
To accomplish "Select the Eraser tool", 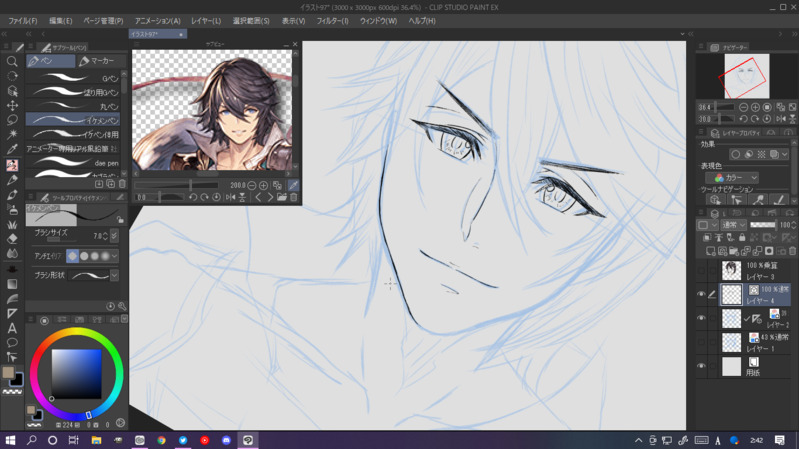I will [x=12, y=239].
